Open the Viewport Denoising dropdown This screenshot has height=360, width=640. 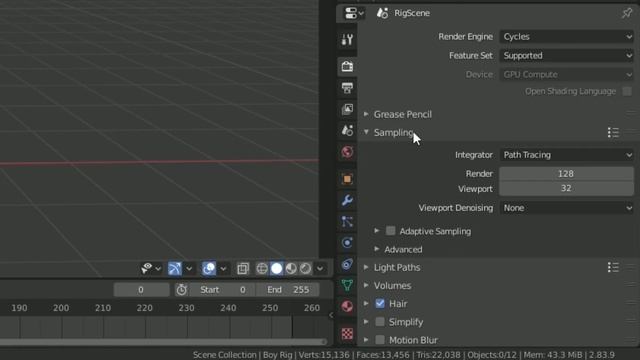pos(567,208)
